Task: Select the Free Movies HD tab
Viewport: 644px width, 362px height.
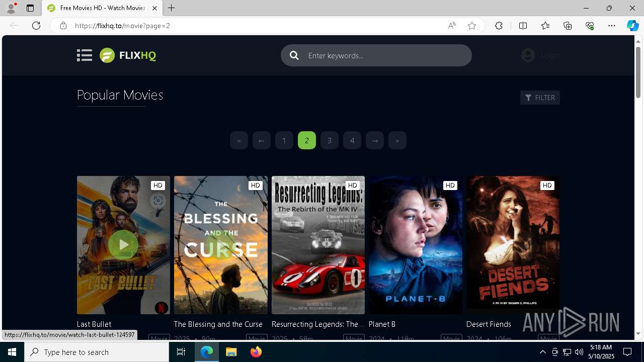Action: coord(102,8)
